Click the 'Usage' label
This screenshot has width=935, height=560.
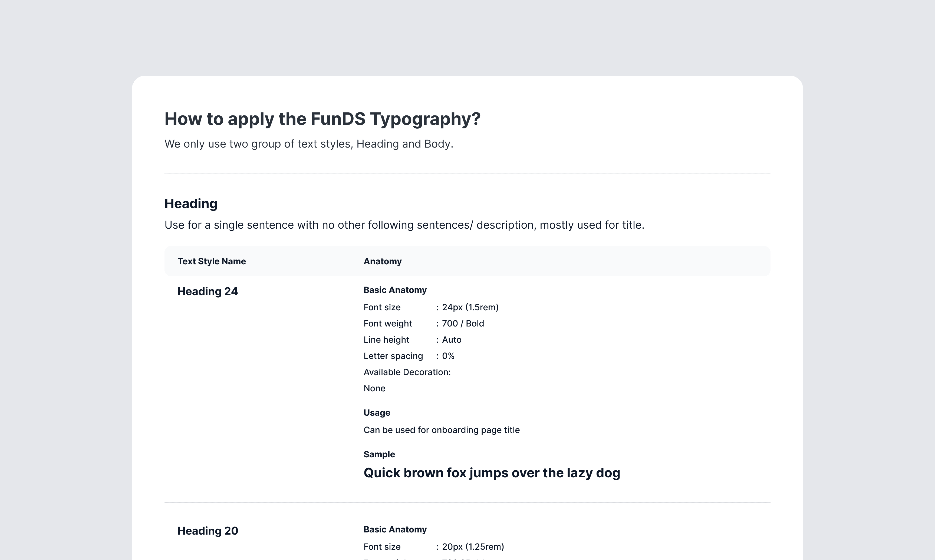[x=377, y=412]
